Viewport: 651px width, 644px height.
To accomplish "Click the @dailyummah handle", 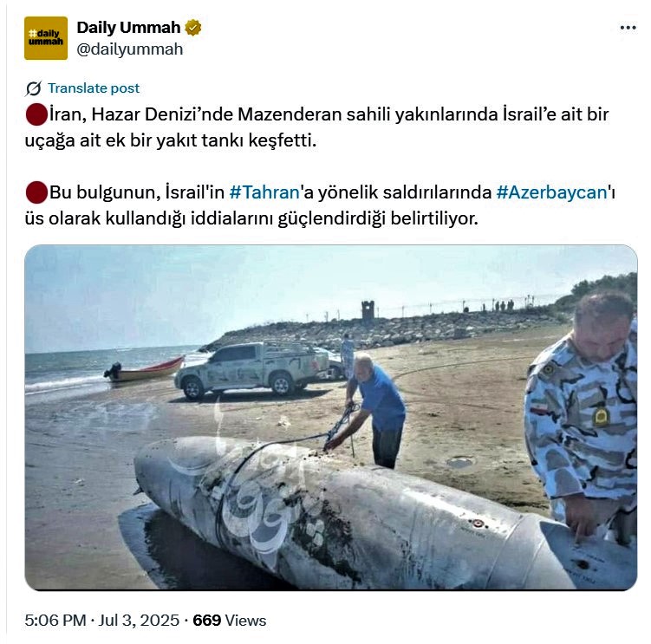I will click(x=129, y=49).
